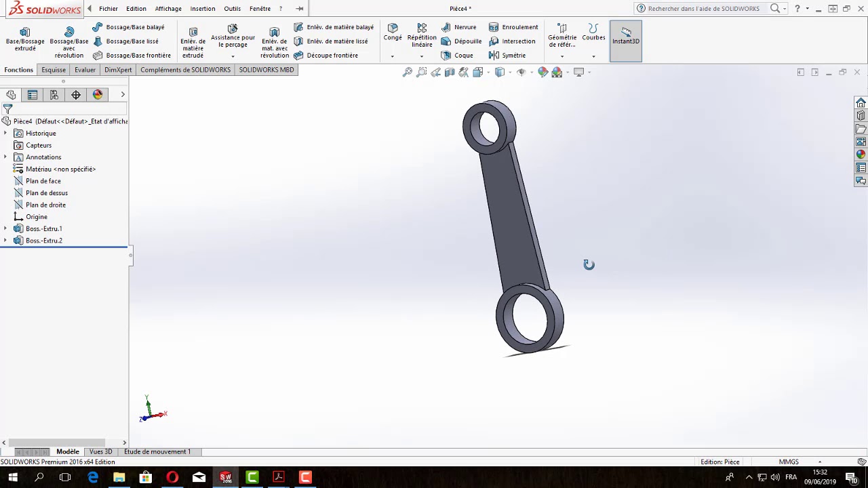This screenshot has width=868, height=488.
Task: Select the Coque shell tool
Action: pyautogui.click(x=457, y=56)
